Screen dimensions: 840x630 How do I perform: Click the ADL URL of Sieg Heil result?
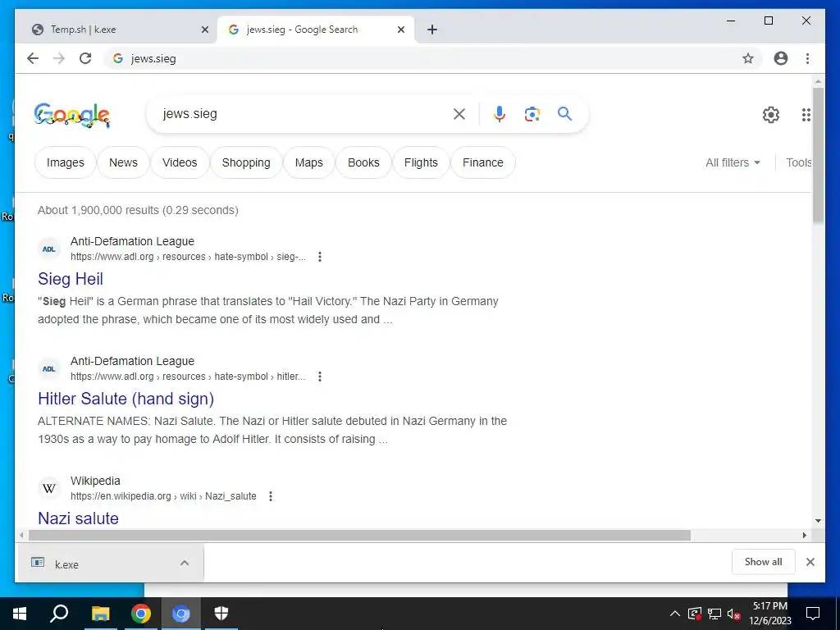[x=188, y=257]
